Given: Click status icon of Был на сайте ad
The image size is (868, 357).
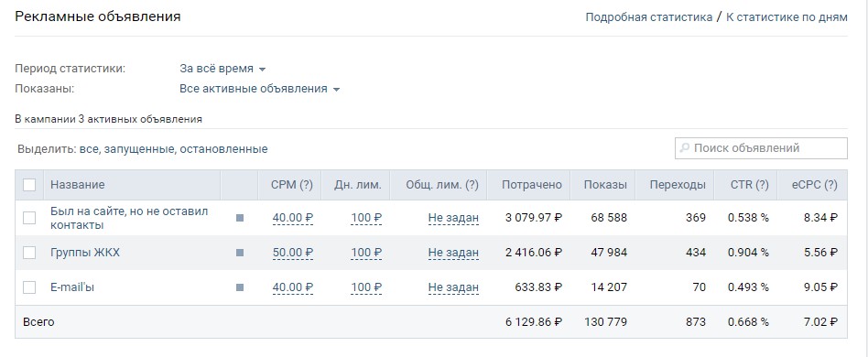Looking at the screenshot, I should point(240,218).
